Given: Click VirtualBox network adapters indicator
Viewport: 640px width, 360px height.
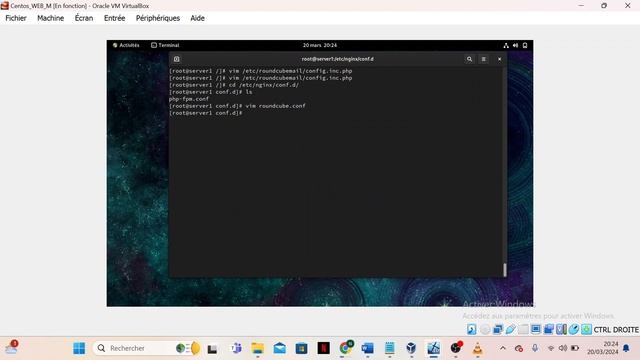Looking at the screenshot, I should pos(498,329).
